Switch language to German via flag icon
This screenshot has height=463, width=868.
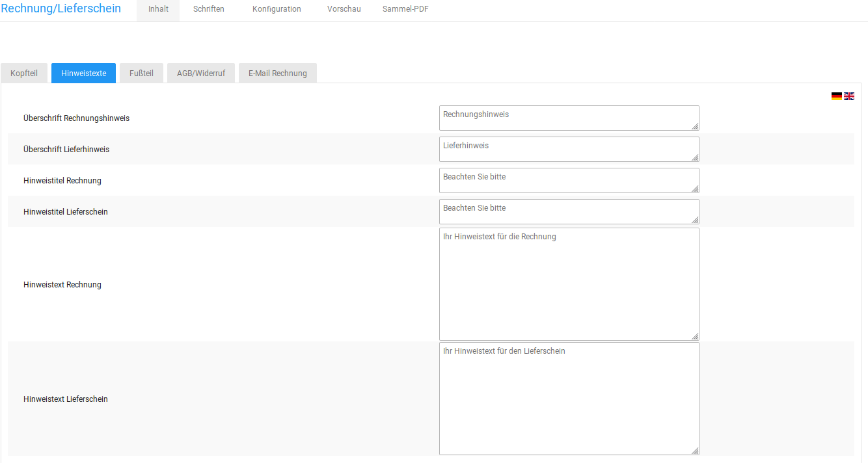click(x=836, y=96)
